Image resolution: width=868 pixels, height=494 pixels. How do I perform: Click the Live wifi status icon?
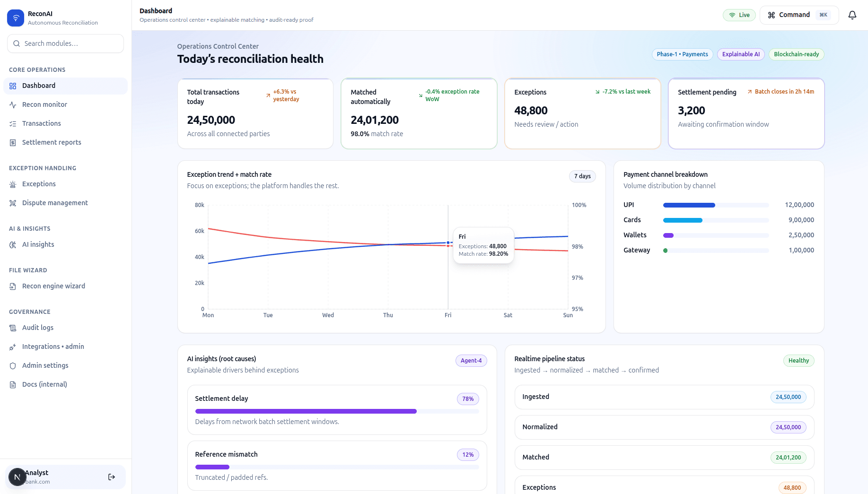[732, 15]
